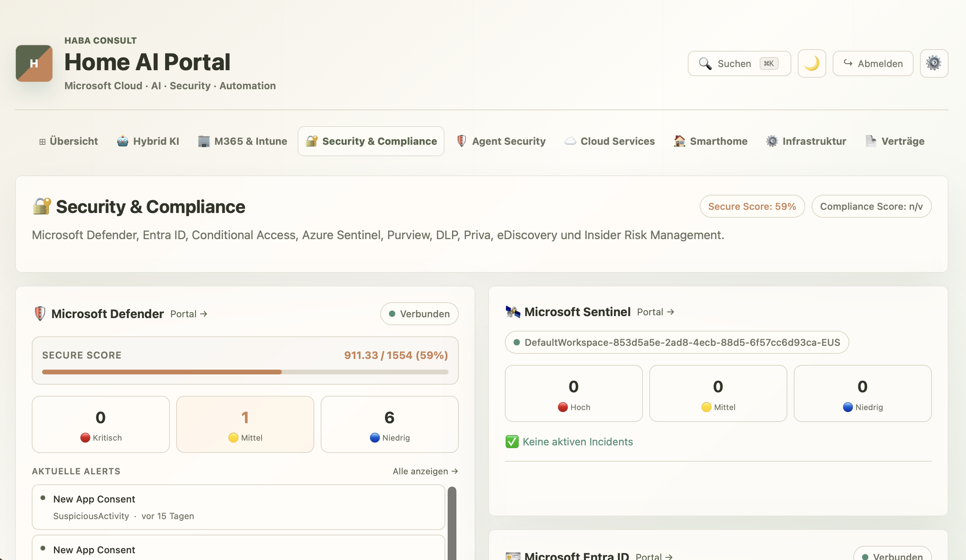Click the grid icon beside Übersicht
This screenshot has height=560, width=966.
pyautogui.click(x=42, y=142)
